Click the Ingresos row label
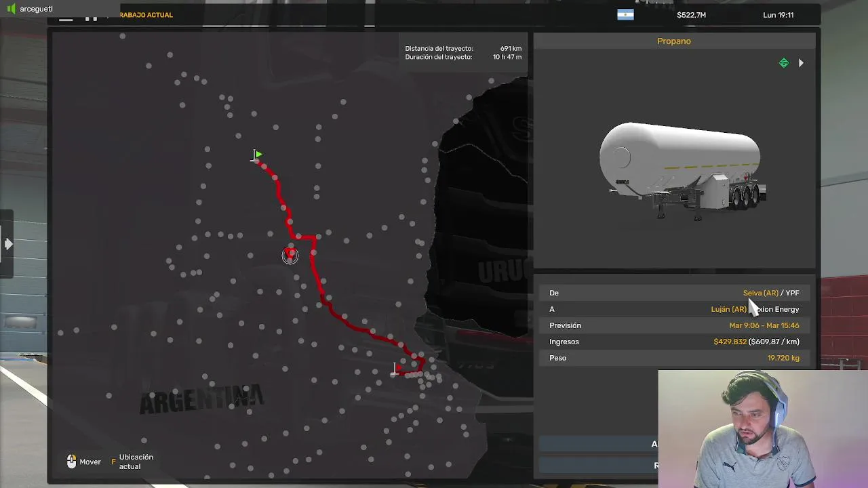This screenshot has height=488, width=868. (x=564, y=342)
